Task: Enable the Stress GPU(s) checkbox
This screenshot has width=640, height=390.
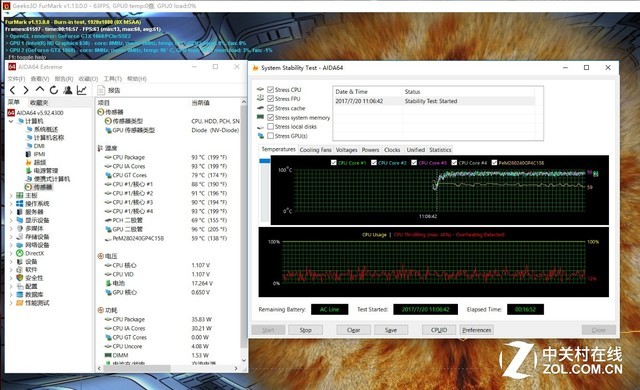Action: (x=270, y=136)
